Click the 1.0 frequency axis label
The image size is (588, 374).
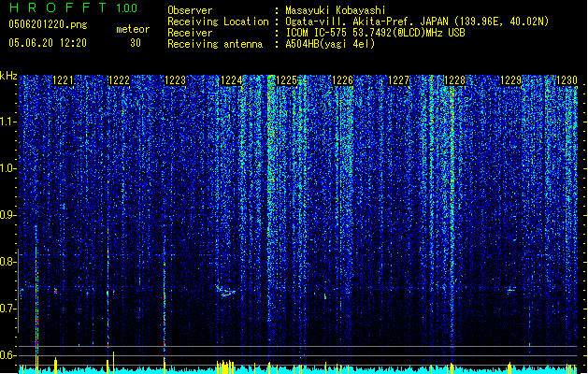point(8,168)
